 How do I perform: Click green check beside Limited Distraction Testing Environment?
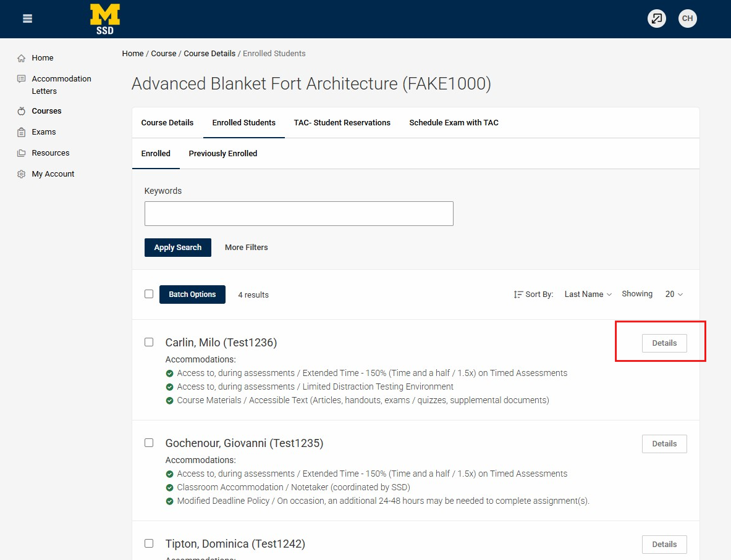[170, 387]
